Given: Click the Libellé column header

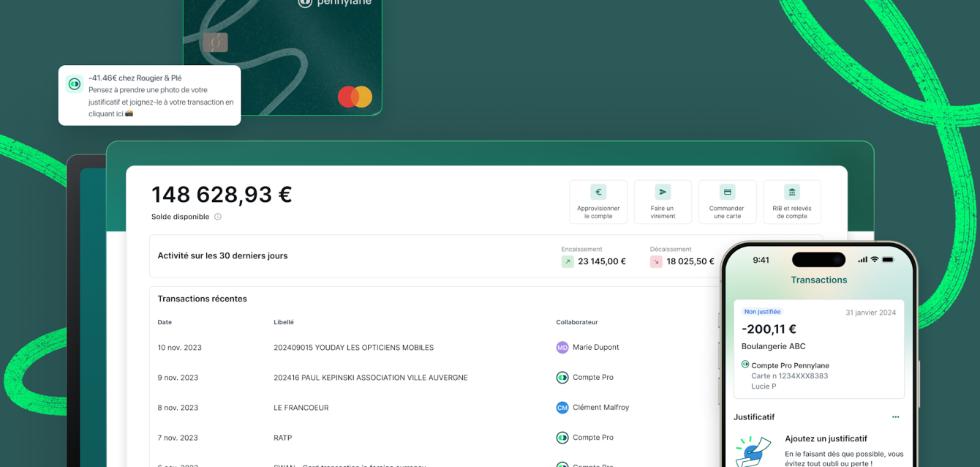Looking at the screenshot, I should (284, 322).
